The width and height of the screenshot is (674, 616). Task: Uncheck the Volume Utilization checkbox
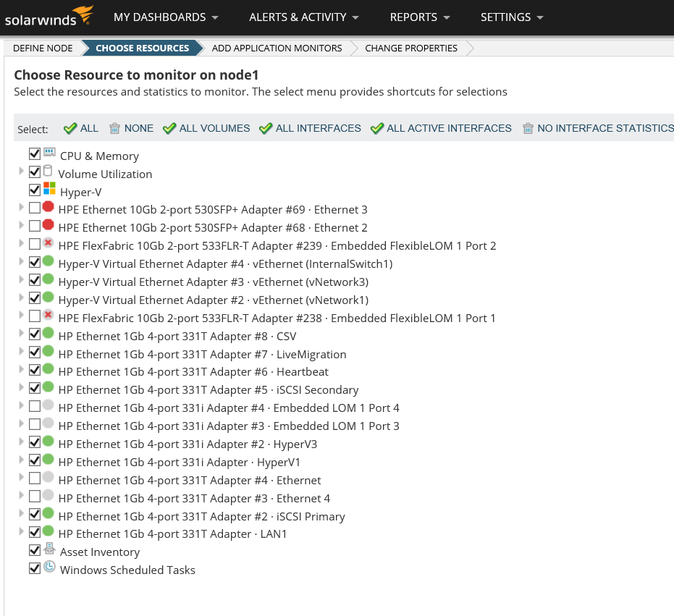coord(35,172)
